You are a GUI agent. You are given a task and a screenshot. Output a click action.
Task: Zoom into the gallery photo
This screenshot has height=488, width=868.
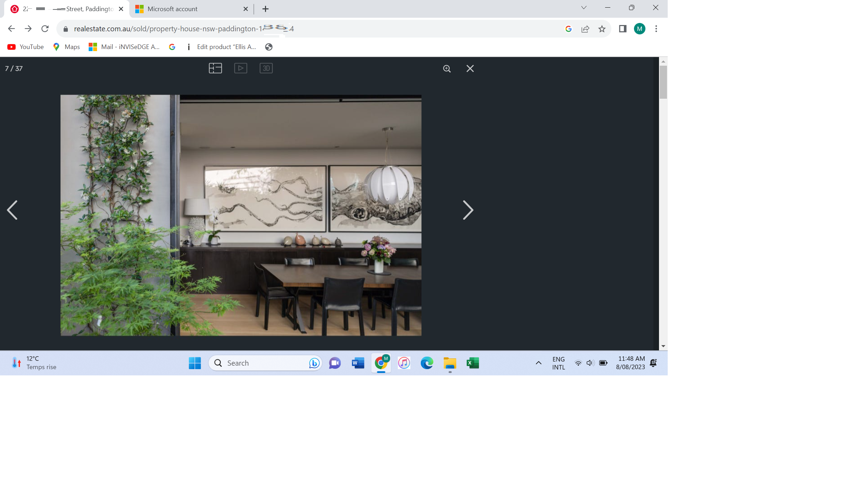point(447,69)
